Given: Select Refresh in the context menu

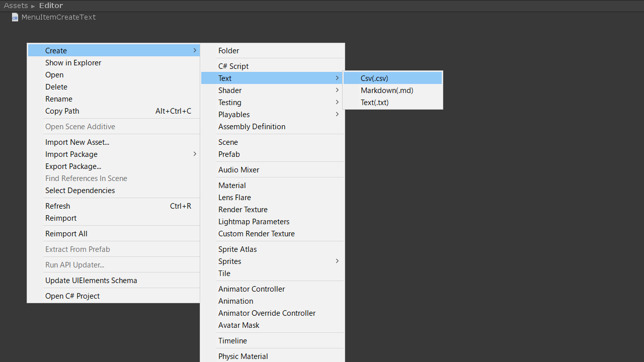Looking at the screenshot, I should click(x=58, y=206).
